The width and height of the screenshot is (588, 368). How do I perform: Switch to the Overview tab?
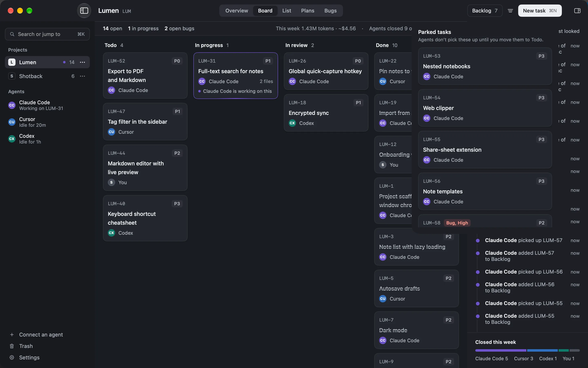(x=237, y=11)
